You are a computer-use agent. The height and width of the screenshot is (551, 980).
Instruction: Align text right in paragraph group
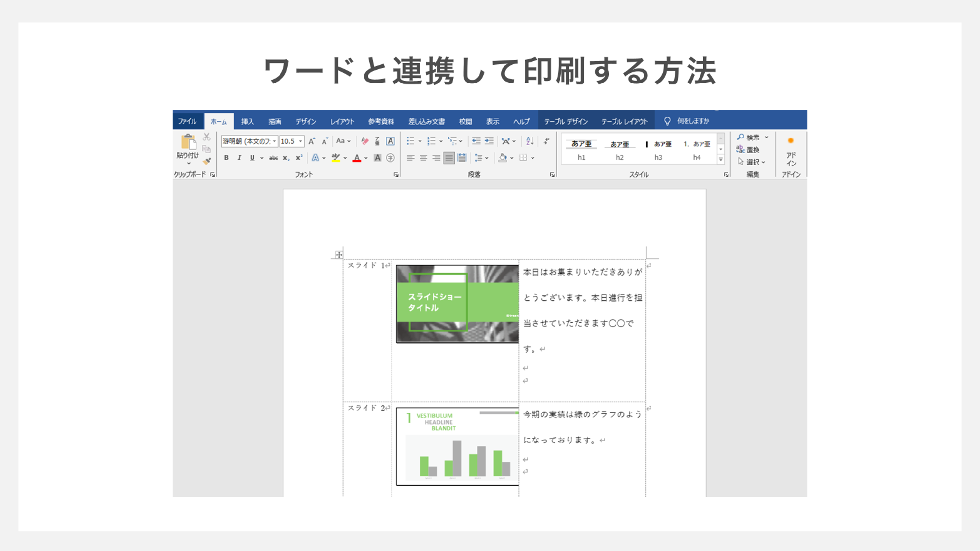(x=436, y=158)
